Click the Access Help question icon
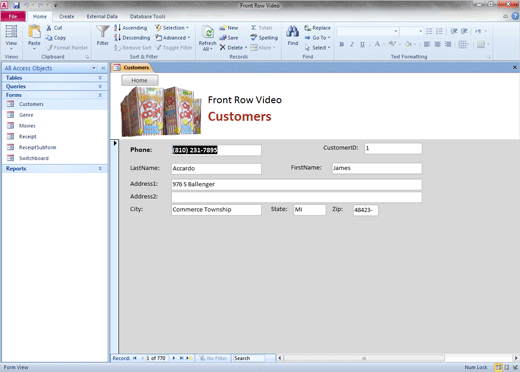520x372 pixels. click(x=515, y=16)
